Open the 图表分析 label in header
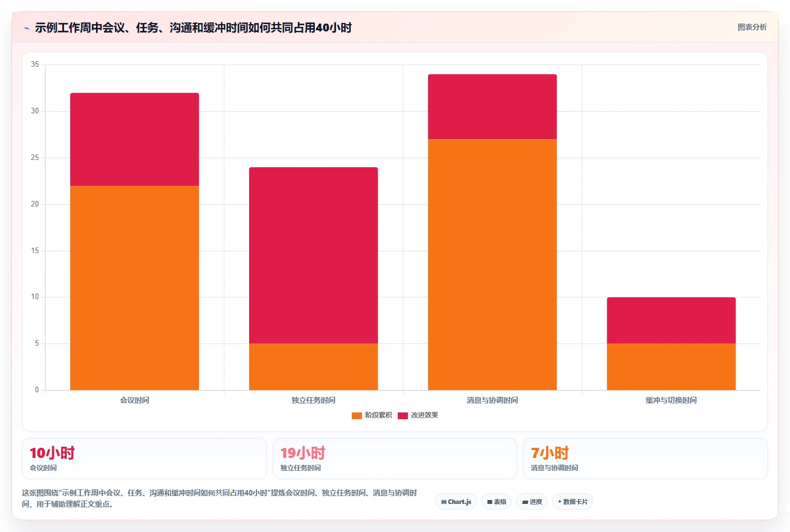 coord(752,27)
